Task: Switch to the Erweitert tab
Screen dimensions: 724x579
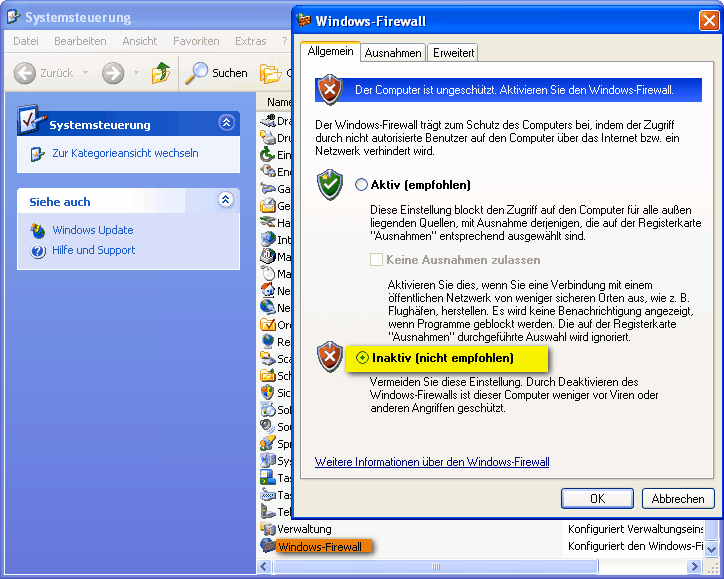Action: pos(453,53)
